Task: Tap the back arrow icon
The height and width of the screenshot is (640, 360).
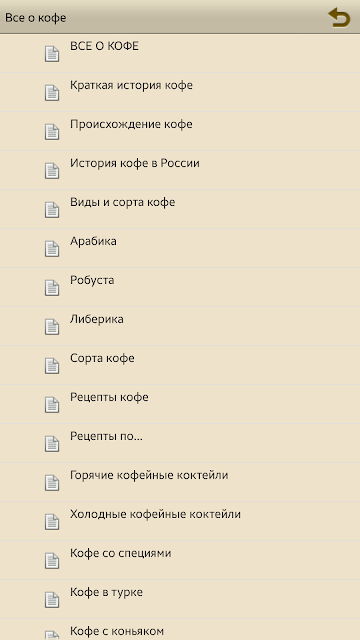Action: pos(339,18)
